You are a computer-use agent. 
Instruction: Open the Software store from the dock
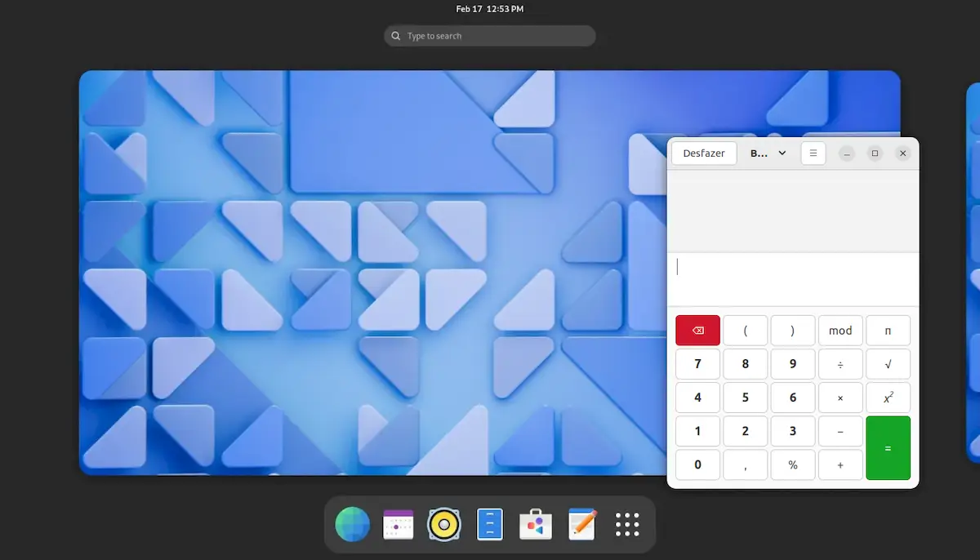[x=536, y=524]
